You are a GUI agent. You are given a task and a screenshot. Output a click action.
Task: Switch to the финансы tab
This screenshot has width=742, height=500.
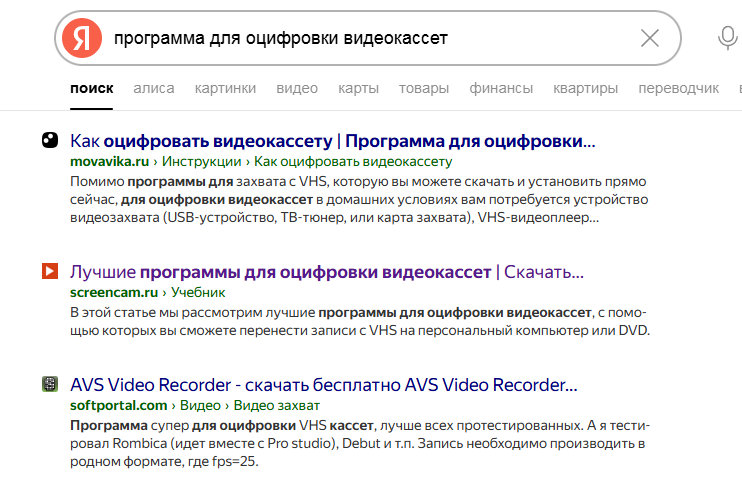pyautogui.click(x=501, y=88)
